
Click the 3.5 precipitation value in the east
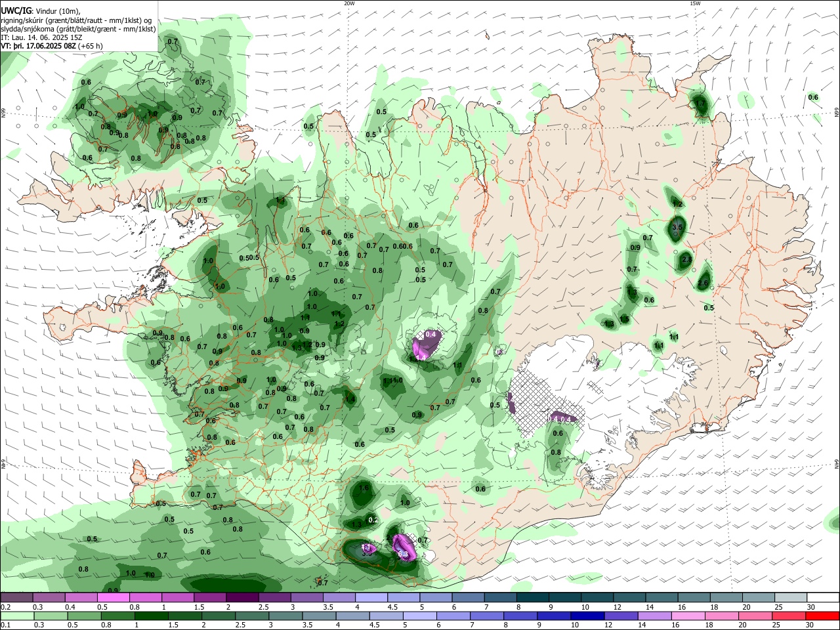tap(678, 227)
